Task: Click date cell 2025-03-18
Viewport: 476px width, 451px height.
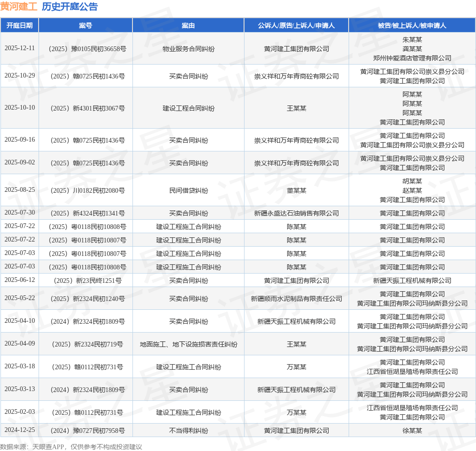Action: click(20, 366)
